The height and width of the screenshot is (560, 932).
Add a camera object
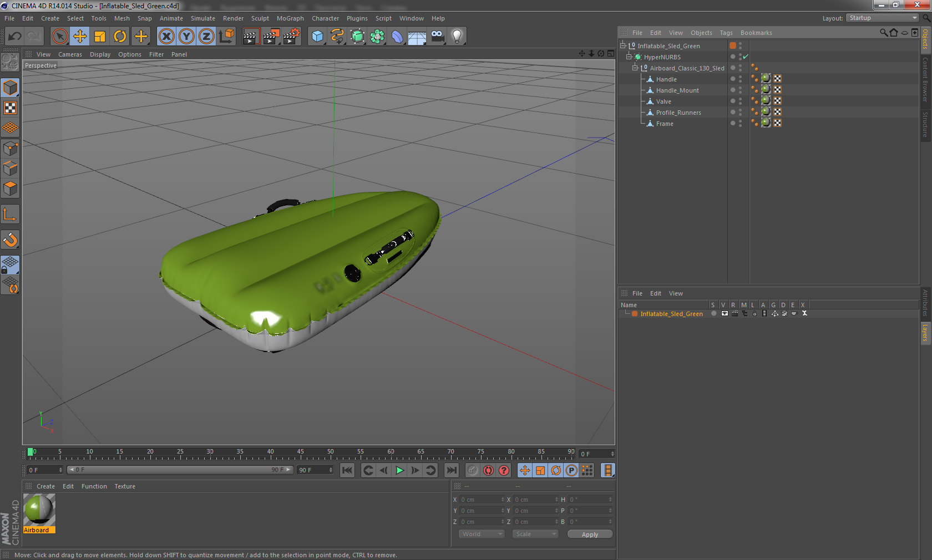(437, 37)
